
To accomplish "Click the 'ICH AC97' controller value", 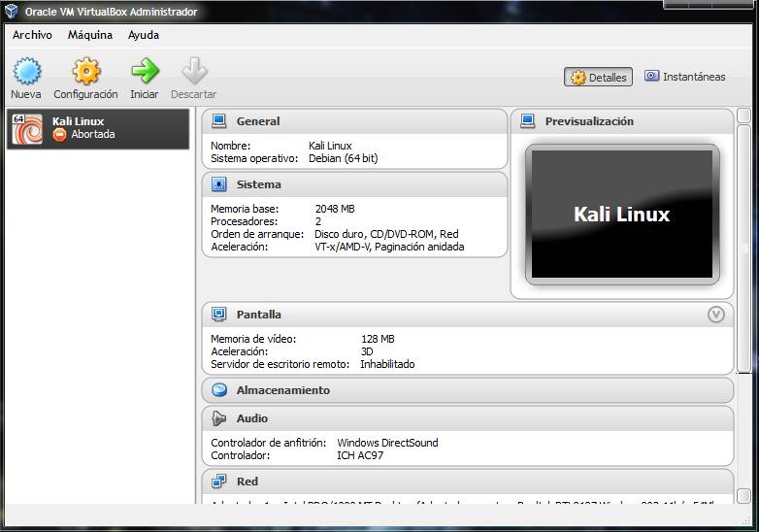I will (360, 455).
